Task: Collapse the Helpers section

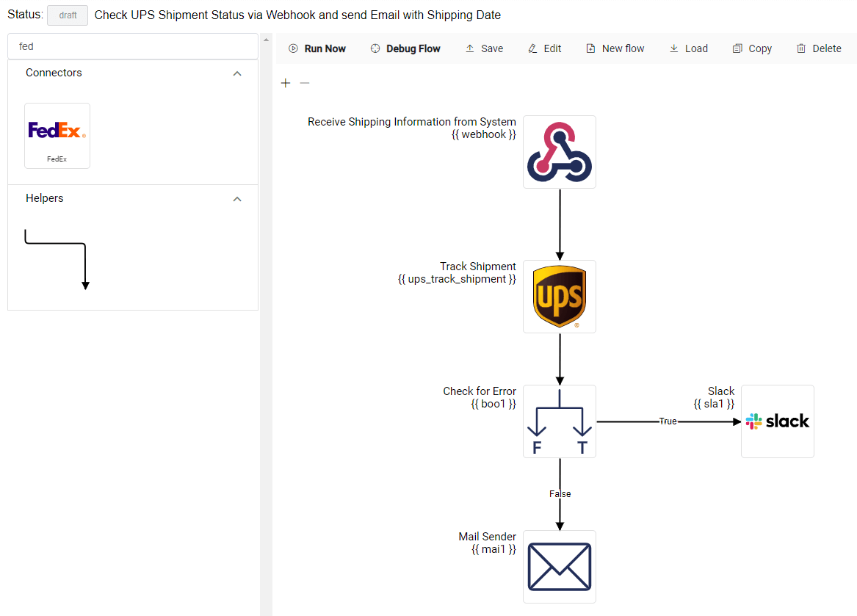Action: 237,199
